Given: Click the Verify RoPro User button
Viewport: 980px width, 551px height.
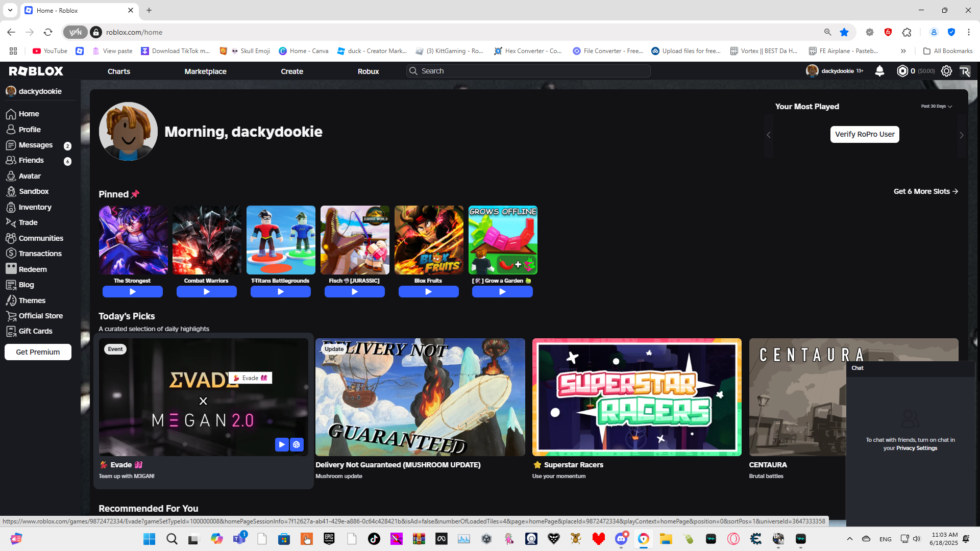Looking at the screenshot, I should [x=865, y=134].
